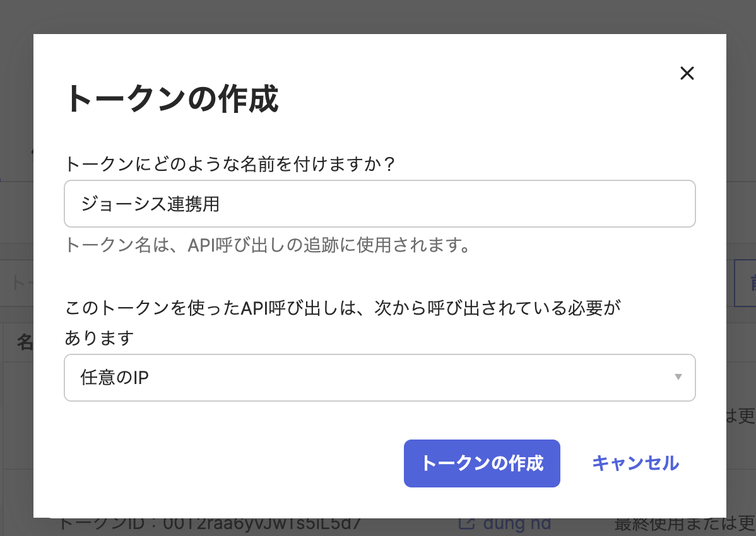Screen dimensions: 756x536
Task: Open the dung nd link
Action: [x=517, y=525]
